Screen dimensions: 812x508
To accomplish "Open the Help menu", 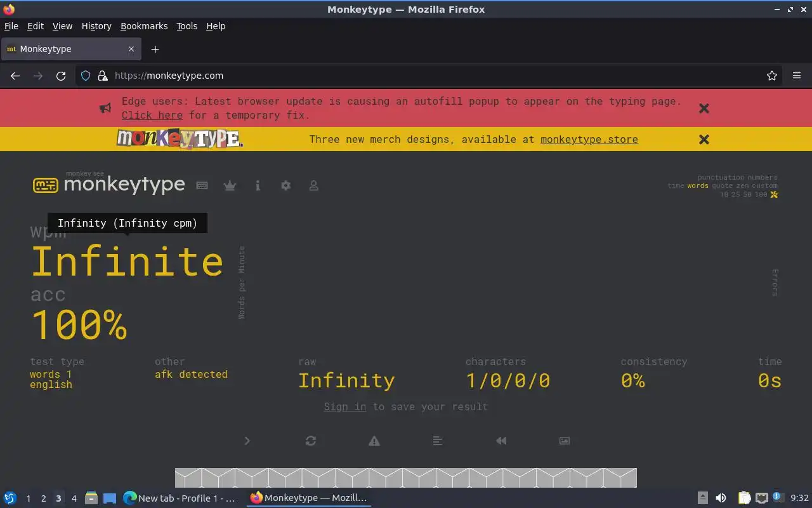I will 216,26.
